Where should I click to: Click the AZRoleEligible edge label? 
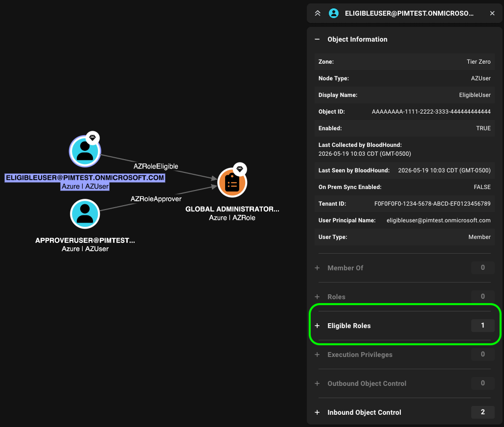156,166
